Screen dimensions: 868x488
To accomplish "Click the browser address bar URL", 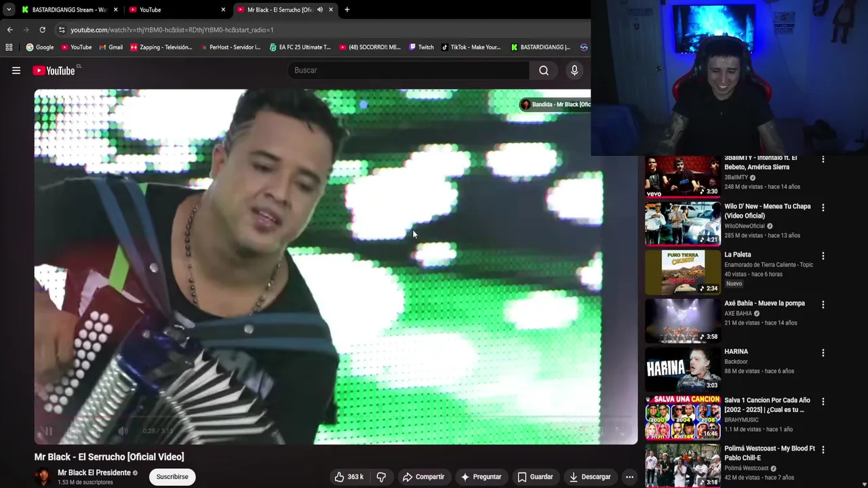I will click(172, 30).
